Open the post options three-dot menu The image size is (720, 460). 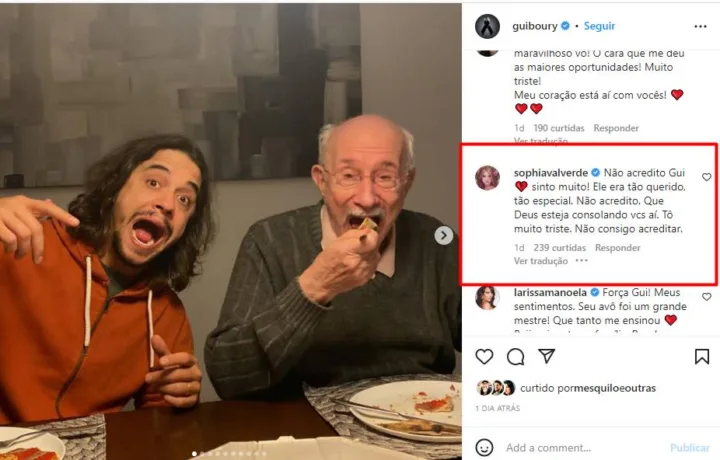point(700,26)
